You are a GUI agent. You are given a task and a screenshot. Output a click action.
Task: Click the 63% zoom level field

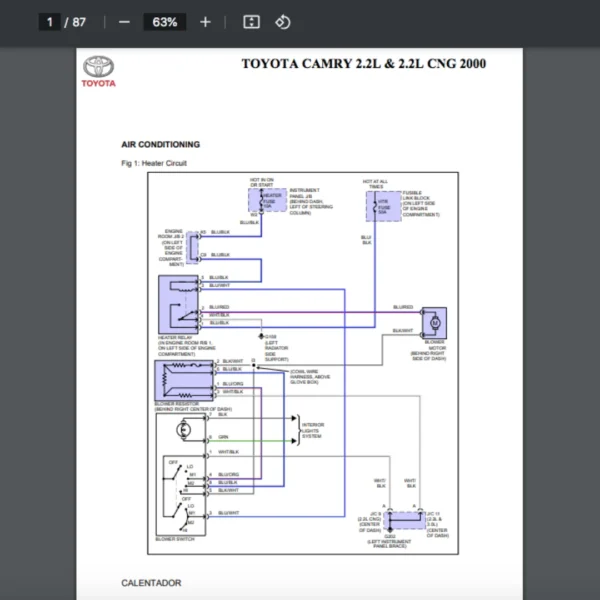(164, 22)
